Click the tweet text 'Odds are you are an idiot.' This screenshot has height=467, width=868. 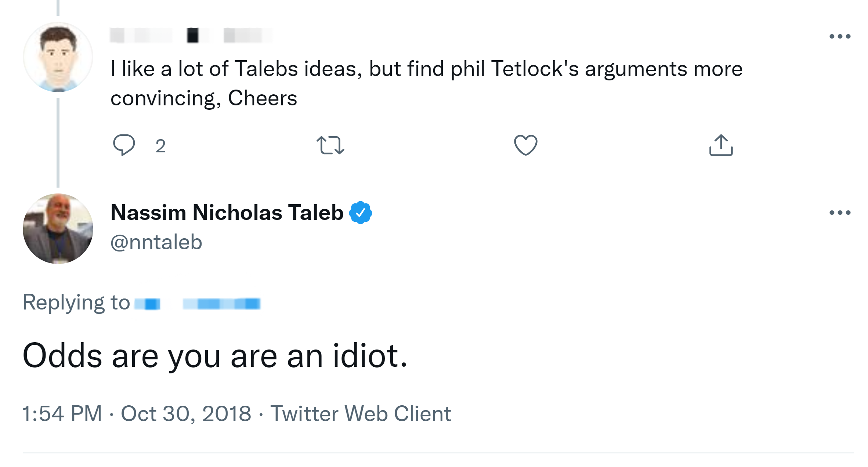tap(215, 356)
